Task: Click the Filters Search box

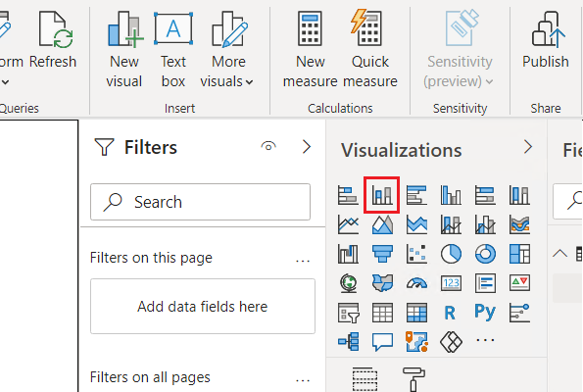Action: [201, 202]
